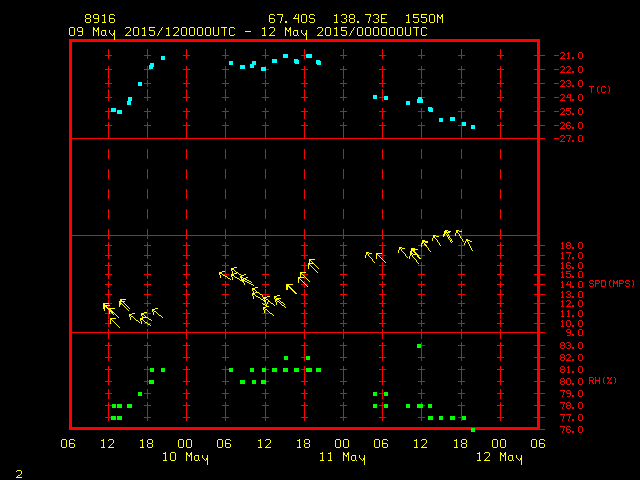Click the isolated green dot at 83% humidity

tap(419, 346)
